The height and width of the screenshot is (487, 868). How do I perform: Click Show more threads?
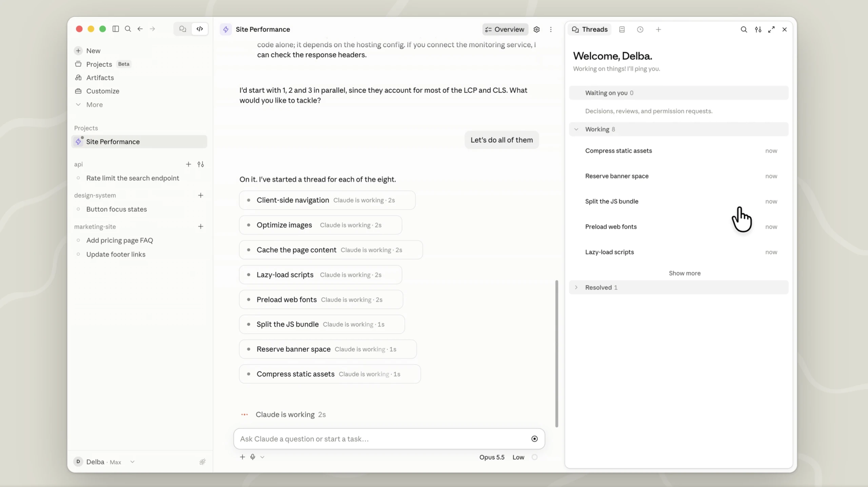pos(685,273)
